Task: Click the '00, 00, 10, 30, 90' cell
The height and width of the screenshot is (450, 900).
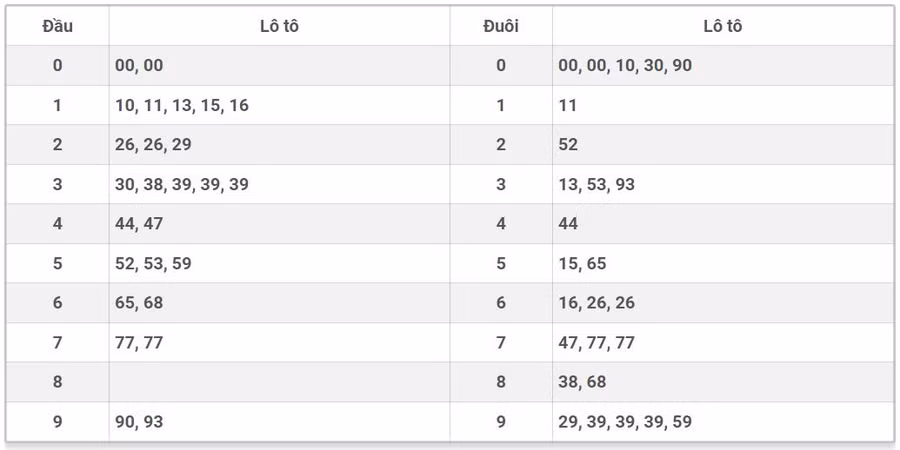Action: click(x=625, y=65)
